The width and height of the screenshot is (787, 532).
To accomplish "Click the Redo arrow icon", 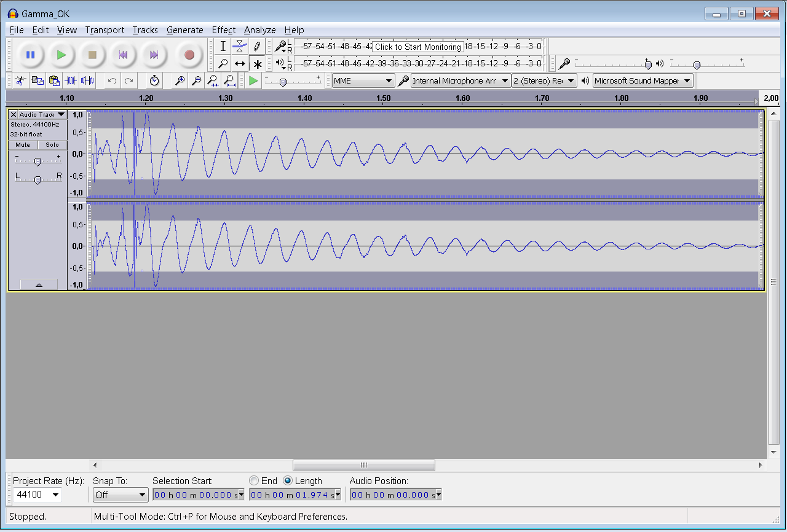I will pyautogui.click(x=129, y=80).
